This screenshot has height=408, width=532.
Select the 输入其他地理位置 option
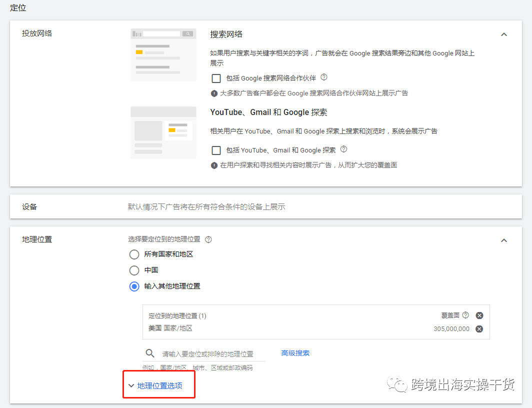pyautogui.click(x=134, y=285)
